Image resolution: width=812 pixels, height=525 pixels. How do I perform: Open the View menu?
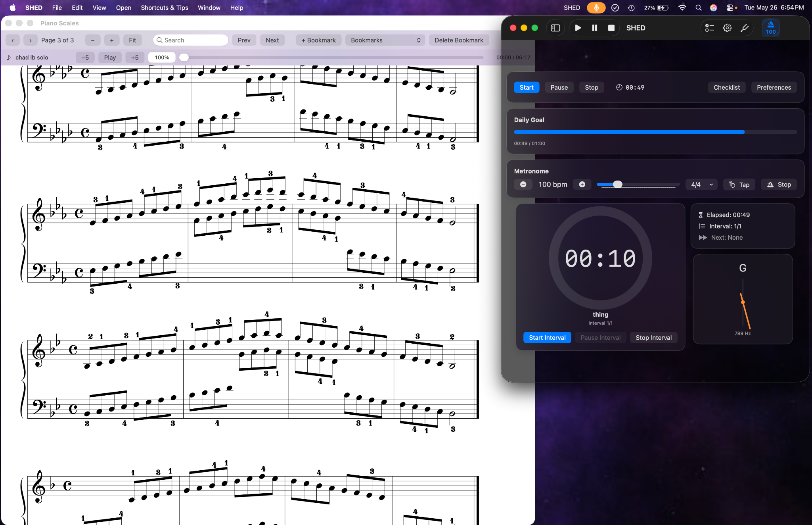click(99, 8)
